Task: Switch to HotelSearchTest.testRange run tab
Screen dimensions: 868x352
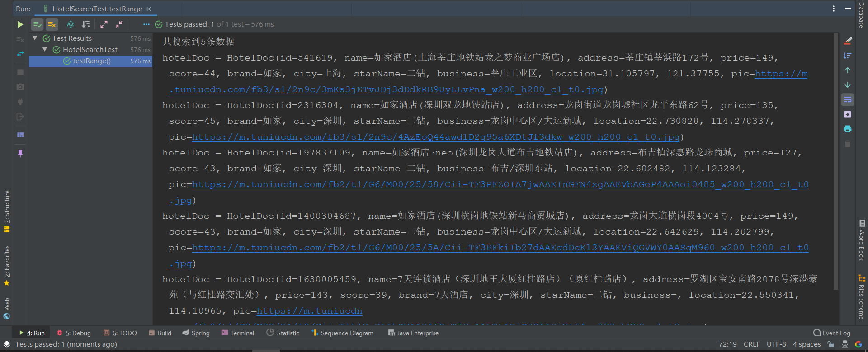Action: click(x=97, y=9)
